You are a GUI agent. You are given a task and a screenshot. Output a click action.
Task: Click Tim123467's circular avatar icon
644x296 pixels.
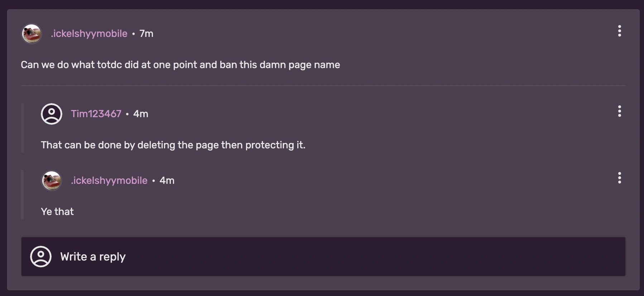(51, 114)
